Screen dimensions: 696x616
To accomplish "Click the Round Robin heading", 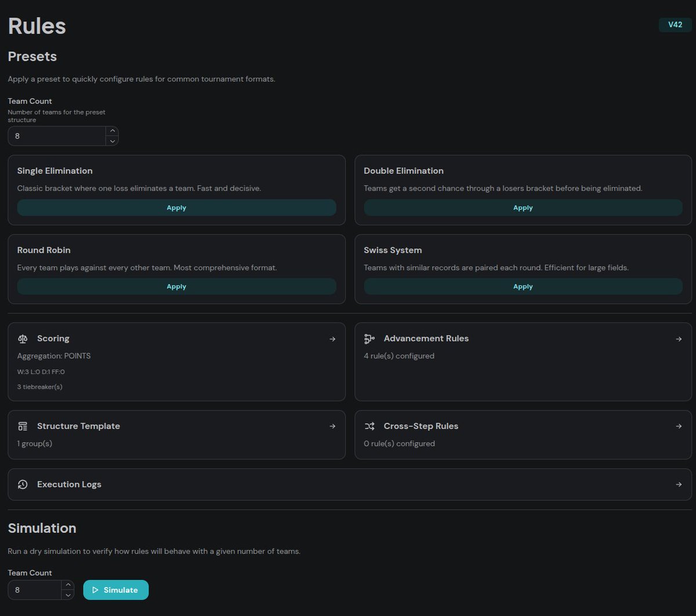I will [44, 251].
